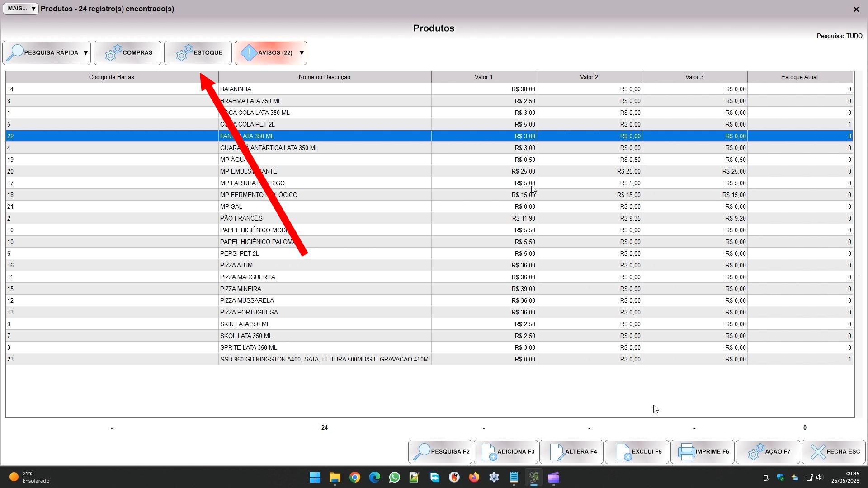This screenshot has width=868, height=488.
Task: Select SKOL LATA 350 ML row
Action: [x=429, y=336]
